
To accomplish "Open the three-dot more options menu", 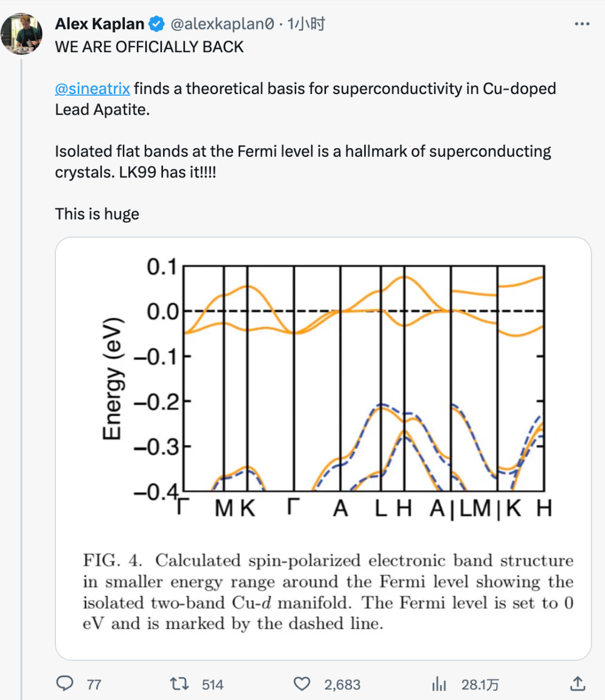I will click(582, 24).
